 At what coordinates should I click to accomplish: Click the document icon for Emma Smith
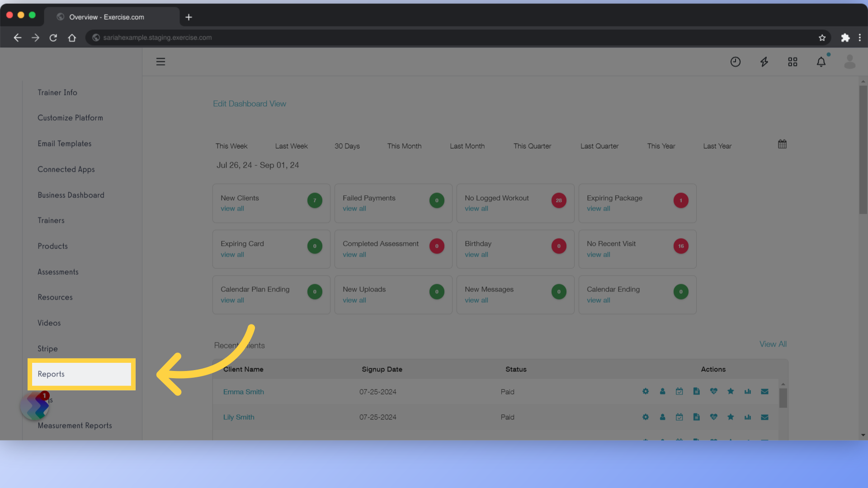(x=697, y=391)
